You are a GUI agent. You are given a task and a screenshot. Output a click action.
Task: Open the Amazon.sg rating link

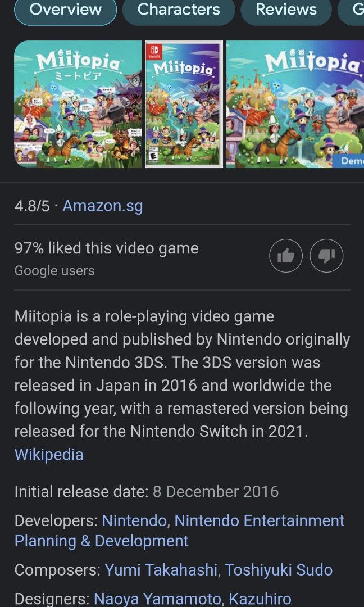tap(102, 206)
